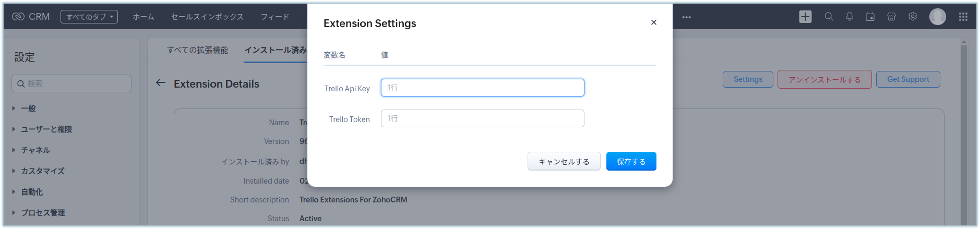The height and width of the screenshot is (229, 980).
Task: Switch to すべての拡張機能 tab
Action: (x=197, y=50)
